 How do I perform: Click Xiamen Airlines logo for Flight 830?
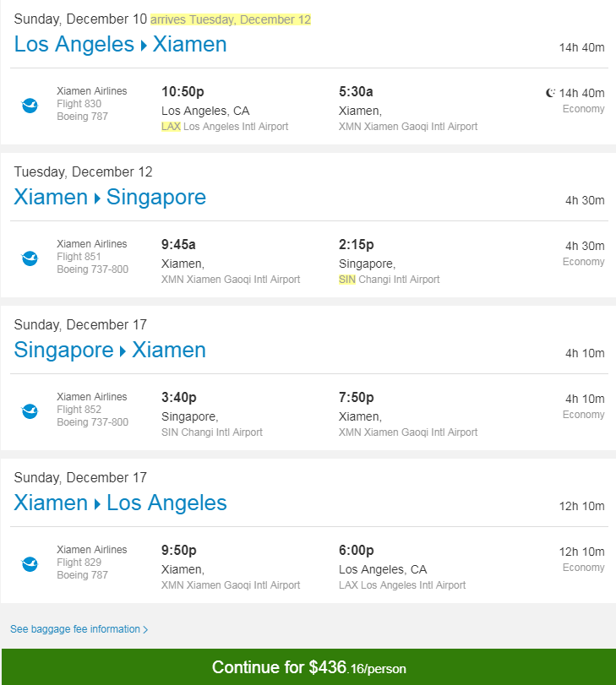(x=30, y=106)
